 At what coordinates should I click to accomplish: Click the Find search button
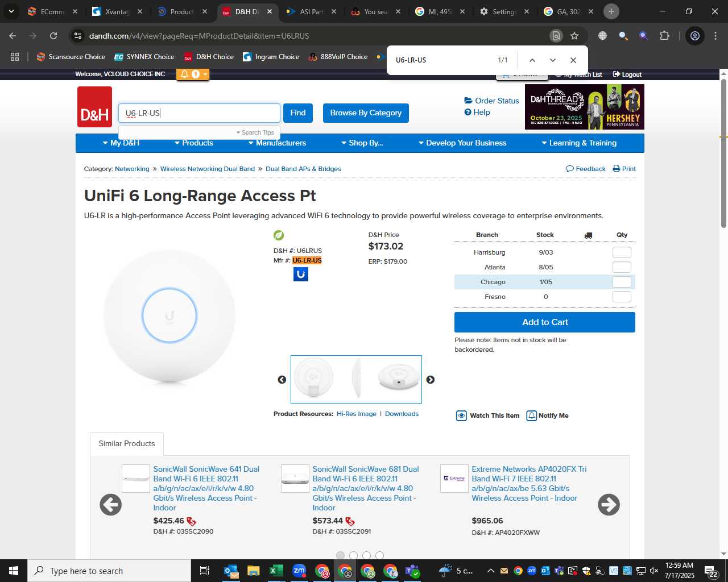(x=298, y=113)
